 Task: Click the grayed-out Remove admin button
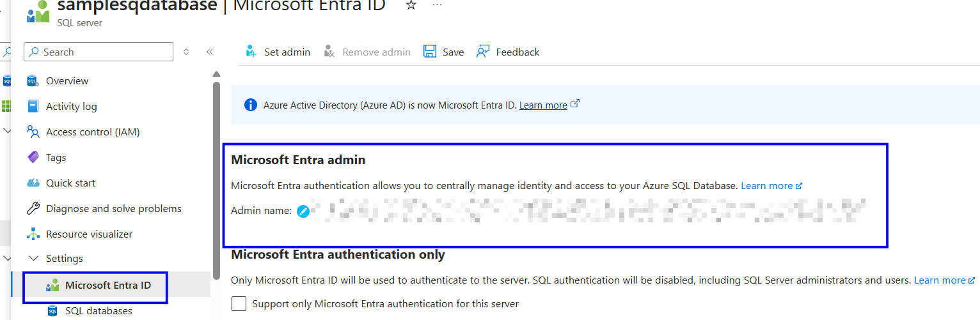click(367, 52)
